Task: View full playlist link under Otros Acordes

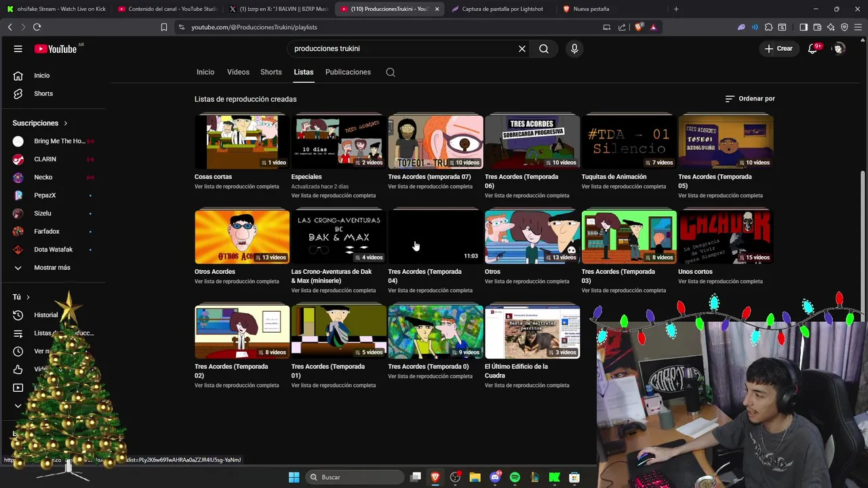Action: click(x=237, y=281)
